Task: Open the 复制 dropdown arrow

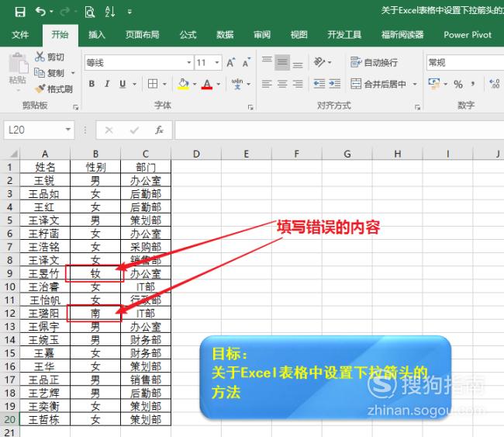Action: click(74, 73)
